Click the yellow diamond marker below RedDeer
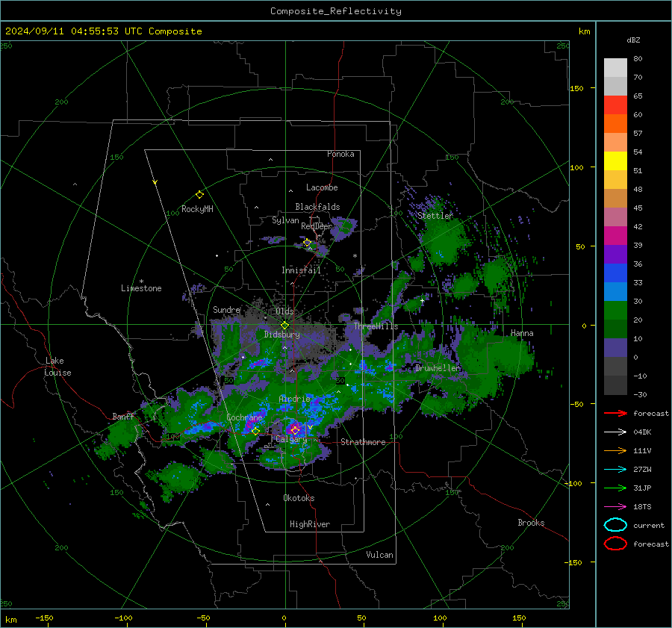 click(307, 243)
